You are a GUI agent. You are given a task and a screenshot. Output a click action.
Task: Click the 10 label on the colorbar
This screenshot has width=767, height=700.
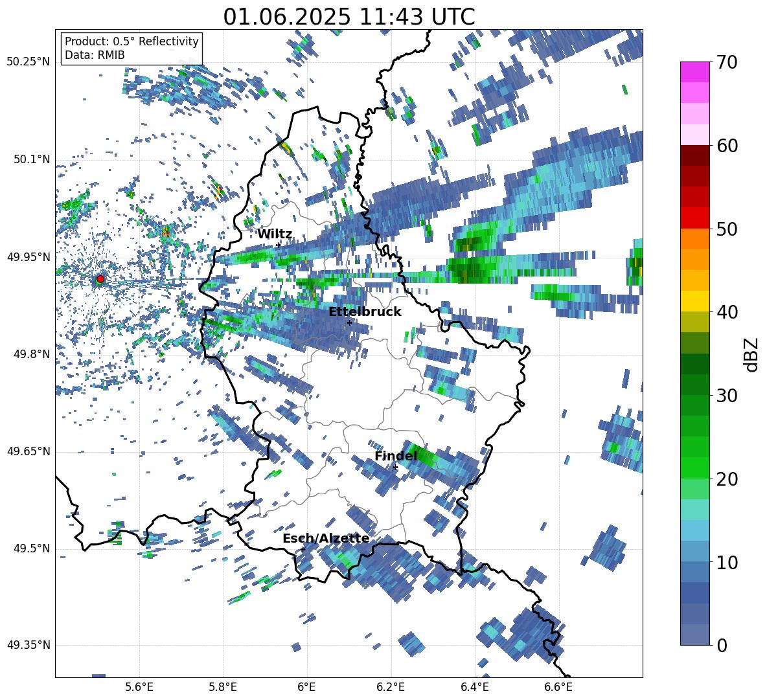click(x=726, y=561)
